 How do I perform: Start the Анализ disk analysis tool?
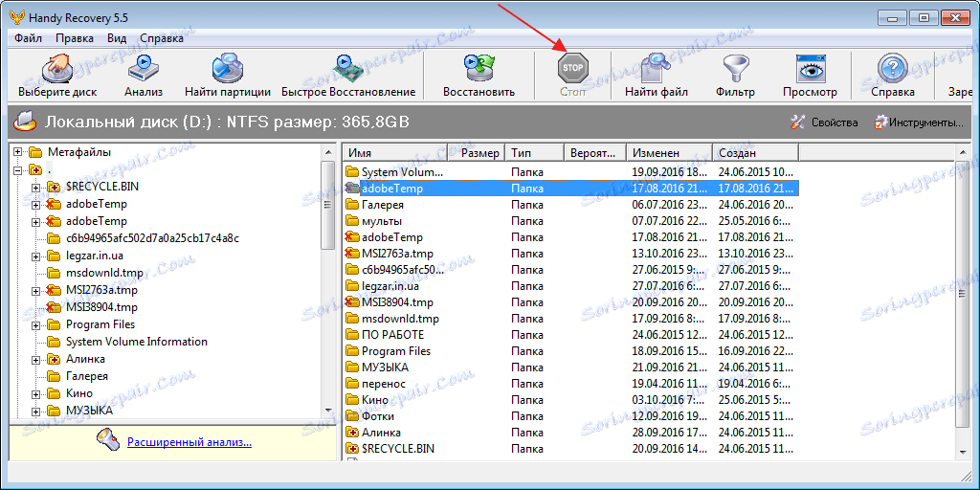pos(144,69)
